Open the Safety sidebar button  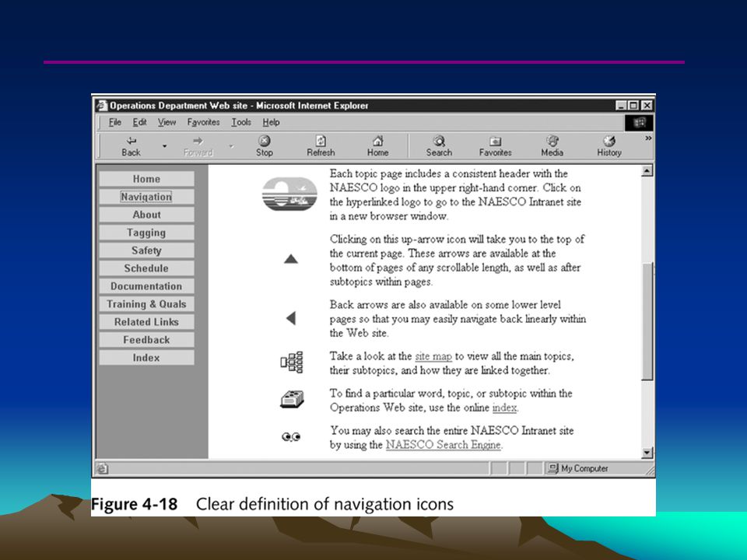(146, 250)
